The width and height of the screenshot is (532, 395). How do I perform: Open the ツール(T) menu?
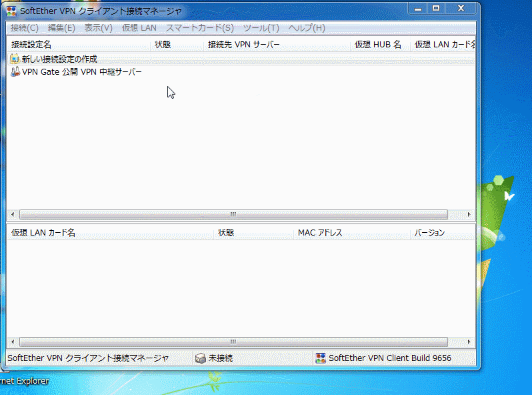pyautogui.click(x=261, y=28)
